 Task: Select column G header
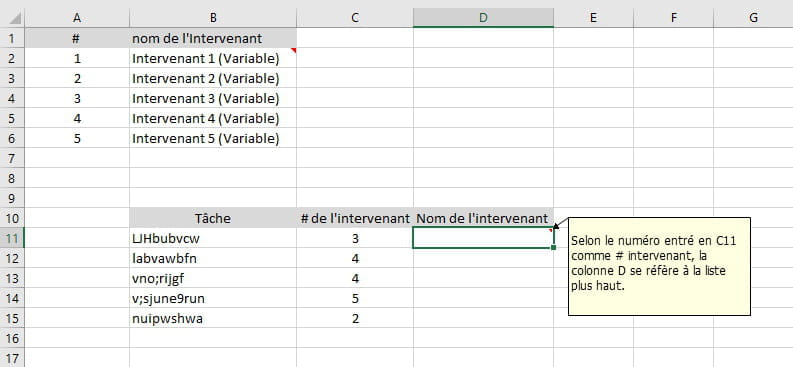pyautogui.click(x=753, y=18)
